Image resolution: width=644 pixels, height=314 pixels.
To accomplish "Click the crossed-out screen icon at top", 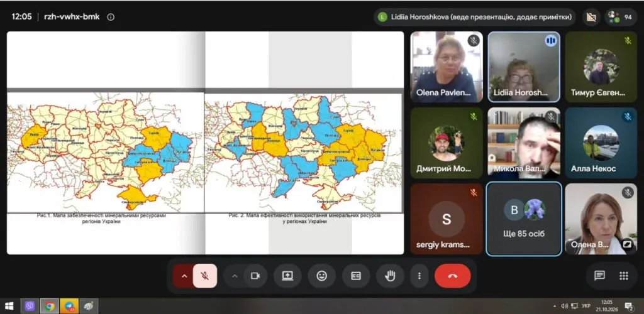I will 591,17.
